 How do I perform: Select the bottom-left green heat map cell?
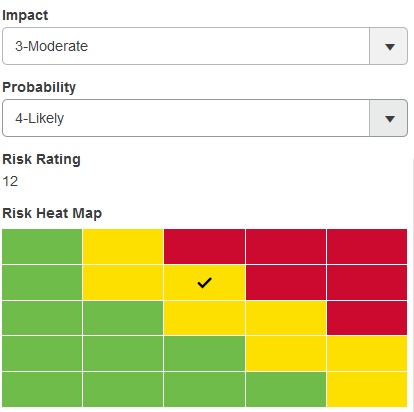click(42, 389)
